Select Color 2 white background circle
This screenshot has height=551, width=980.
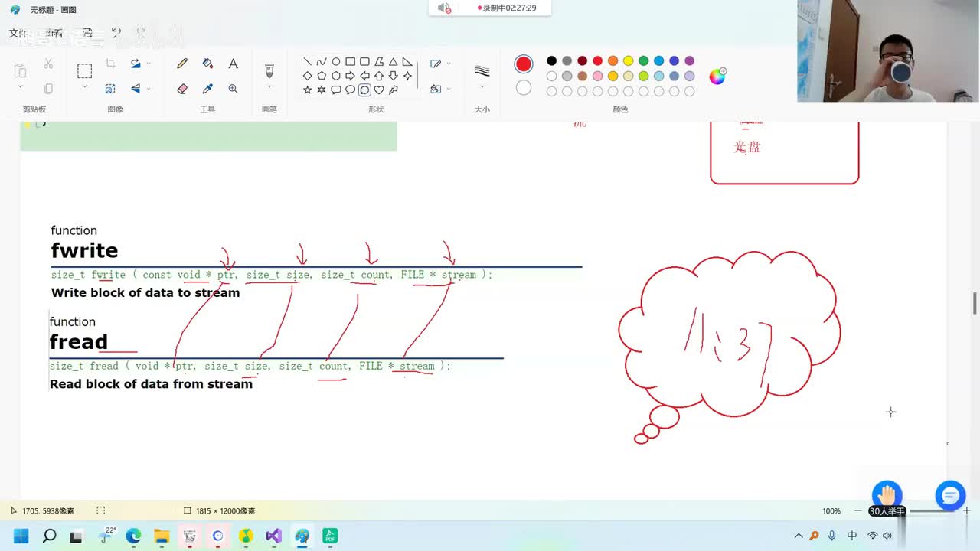coord(524,87)
